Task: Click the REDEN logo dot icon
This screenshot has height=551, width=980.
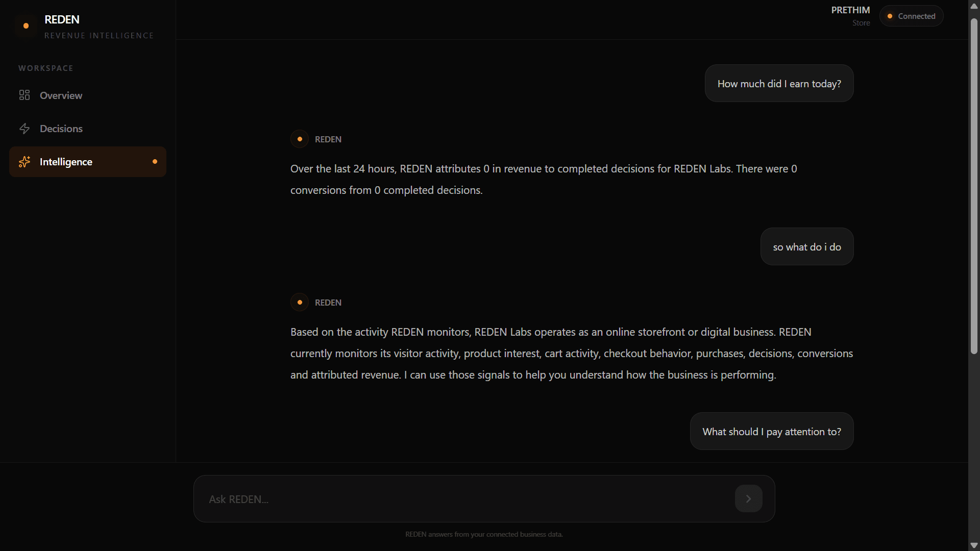Action: (x=26, y=26)
